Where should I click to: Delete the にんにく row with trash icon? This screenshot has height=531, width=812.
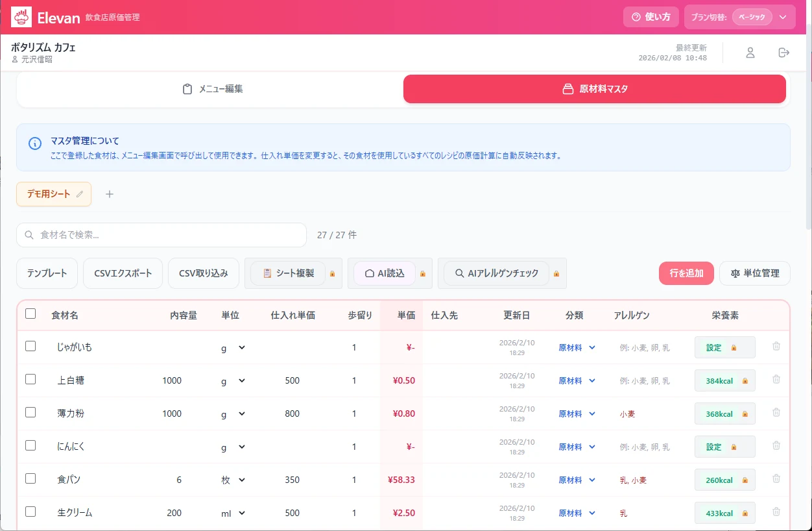776,446
